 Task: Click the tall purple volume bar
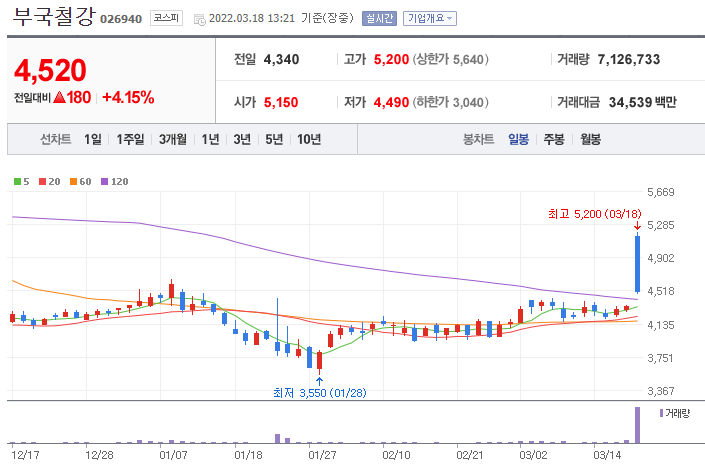pos(637,425)
